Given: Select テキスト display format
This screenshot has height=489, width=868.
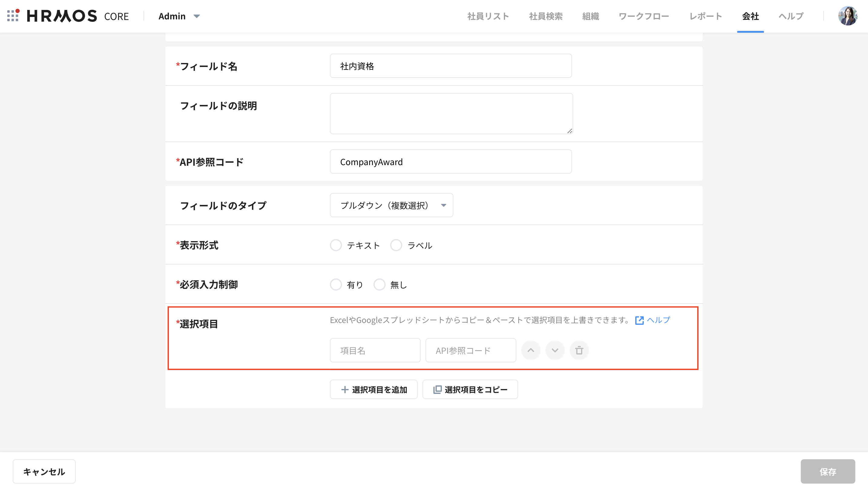Looking at the screenshot, I should point(336,245).
